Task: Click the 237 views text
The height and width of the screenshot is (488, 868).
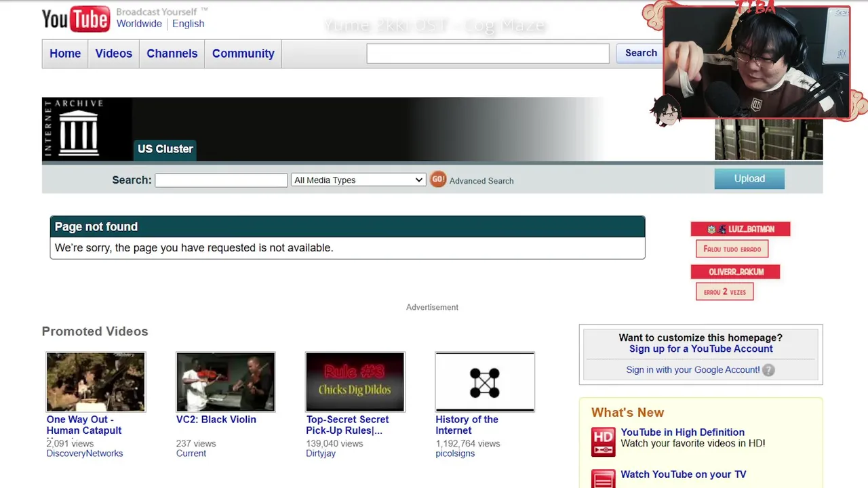Action: (x=196, y=444)
